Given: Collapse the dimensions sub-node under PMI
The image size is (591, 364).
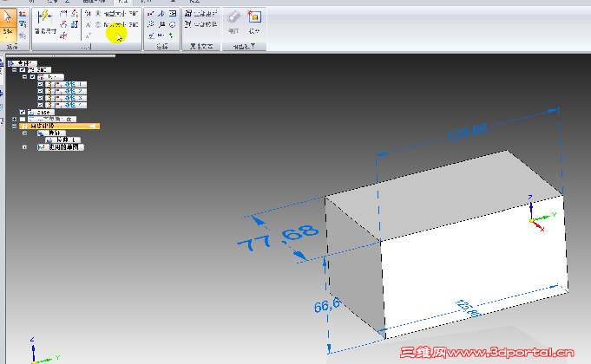Looking at the screenshot, I should click(x=24, y=77).
